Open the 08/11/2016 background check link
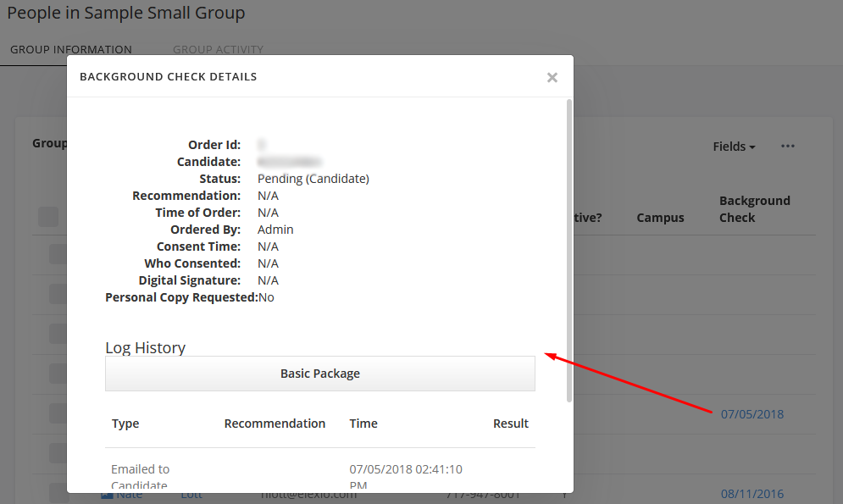Screen dimensions: 843x504 [x=751, y=494]
